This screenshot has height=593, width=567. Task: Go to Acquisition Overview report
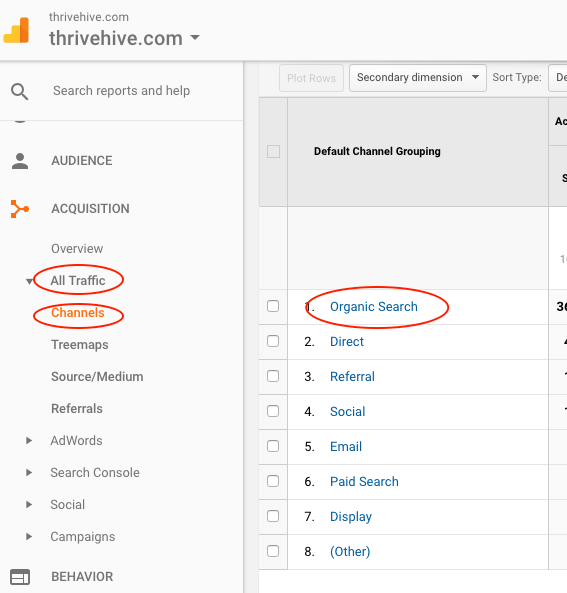coord(77,249)
